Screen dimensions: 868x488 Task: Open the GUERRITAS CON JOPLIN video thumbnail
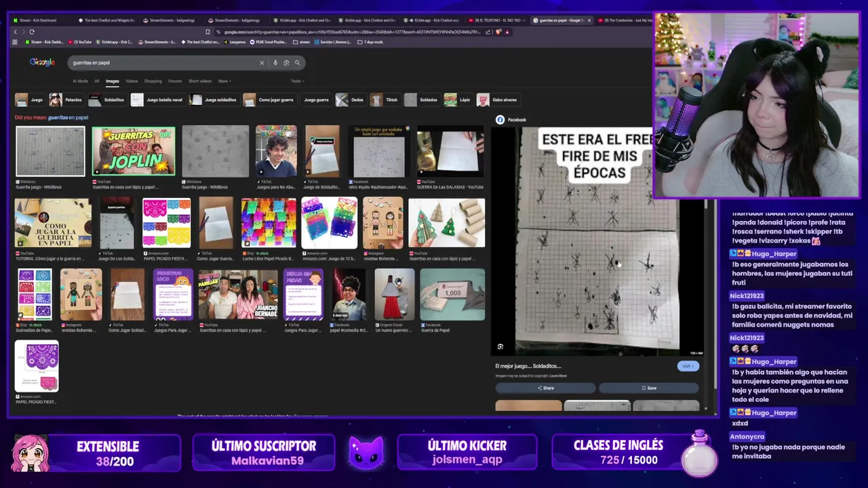point(134,151)
